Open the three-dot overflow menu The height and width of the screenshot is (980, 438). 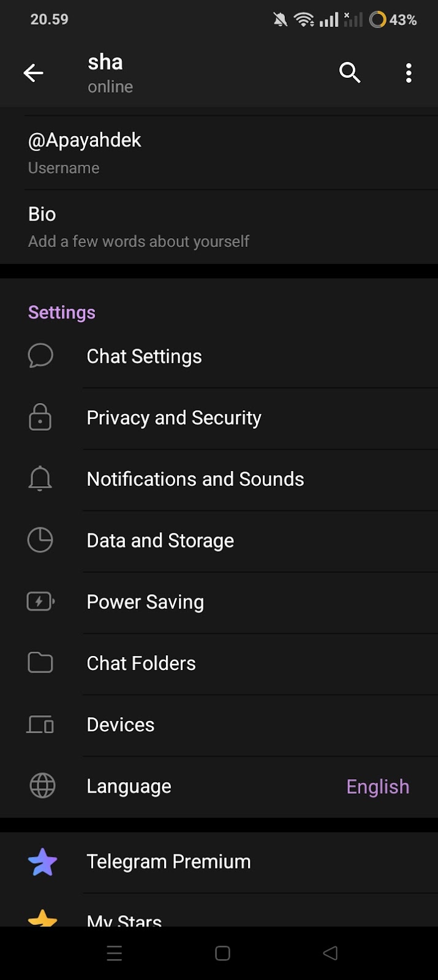pyautogui.click(x=409, y=73)
